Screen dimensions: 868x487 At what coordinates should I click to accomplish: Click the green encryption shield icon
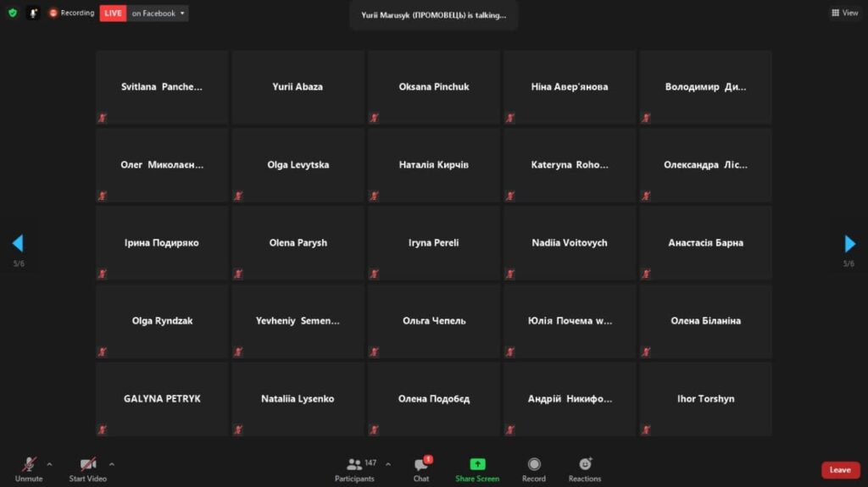tap(13, 13)
